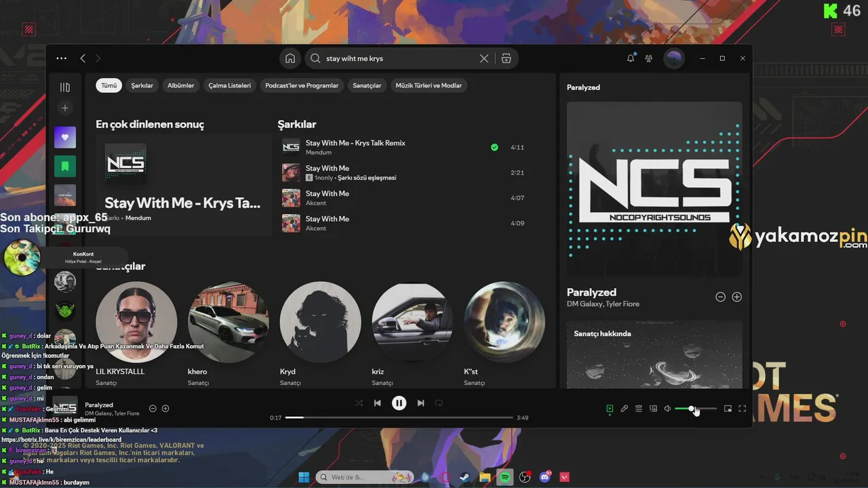The image size is (868, 488).
Task: Create playlist with sidebar plus icon
Action: pyautogui.click(x=65, y=108)
